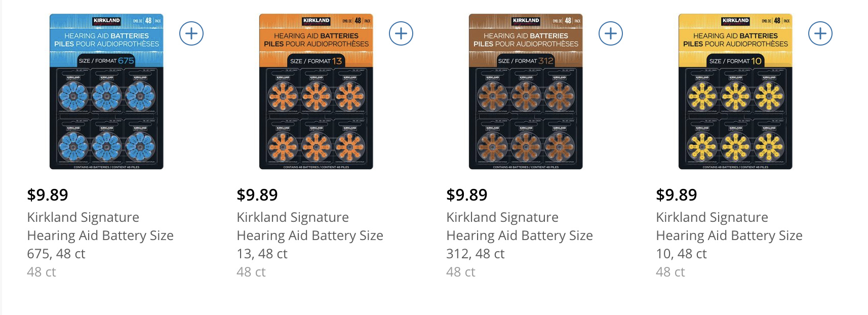The width and height of the screenshot is (868, 315).
Task: Click the plus icon for Size 13 batteries
Action: 401,33
